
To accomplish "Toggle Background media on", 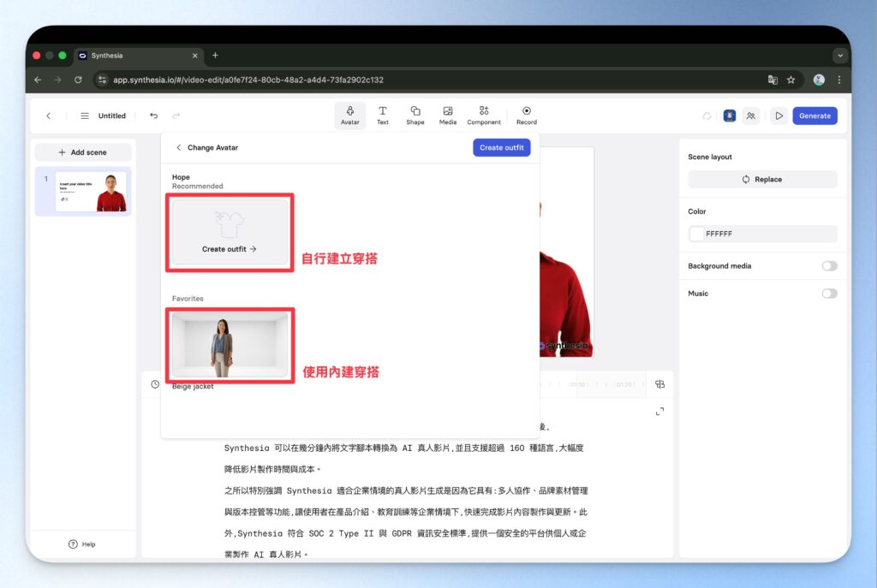I will (x=829, y=265).
